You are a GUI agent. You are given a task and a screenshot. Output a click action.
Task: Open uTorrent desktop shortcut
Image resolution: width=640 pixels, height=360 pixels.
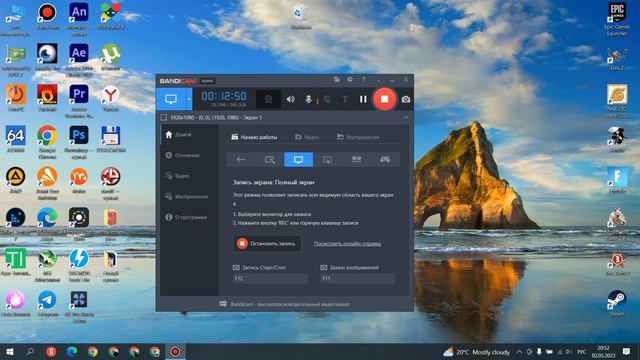[x=110, y=53]
